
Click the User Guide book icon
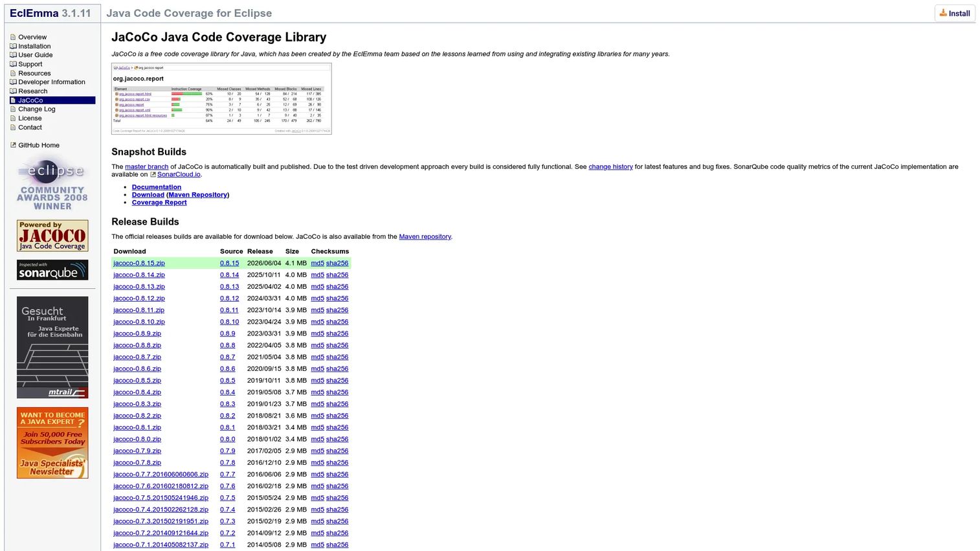13,55
